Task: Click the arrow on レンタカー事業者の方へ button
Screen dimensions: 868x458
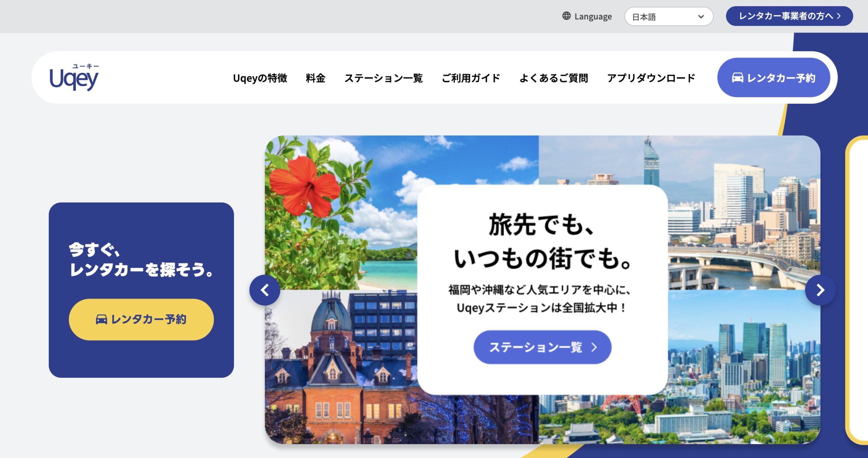Action: (839, 16)
